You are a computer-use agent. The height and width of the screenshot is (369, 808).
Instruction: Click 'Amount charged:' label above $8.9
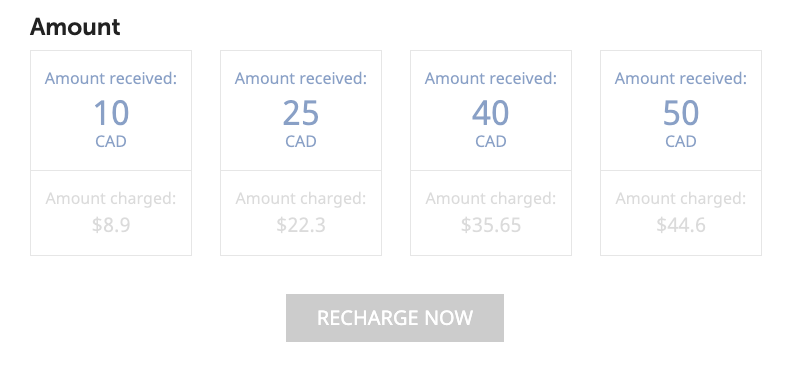111,199
